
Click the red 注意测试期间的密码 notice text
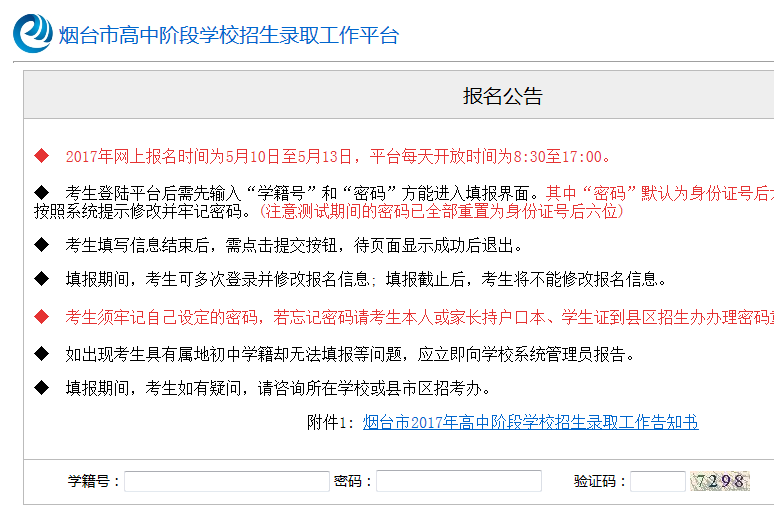pos(441,211)
